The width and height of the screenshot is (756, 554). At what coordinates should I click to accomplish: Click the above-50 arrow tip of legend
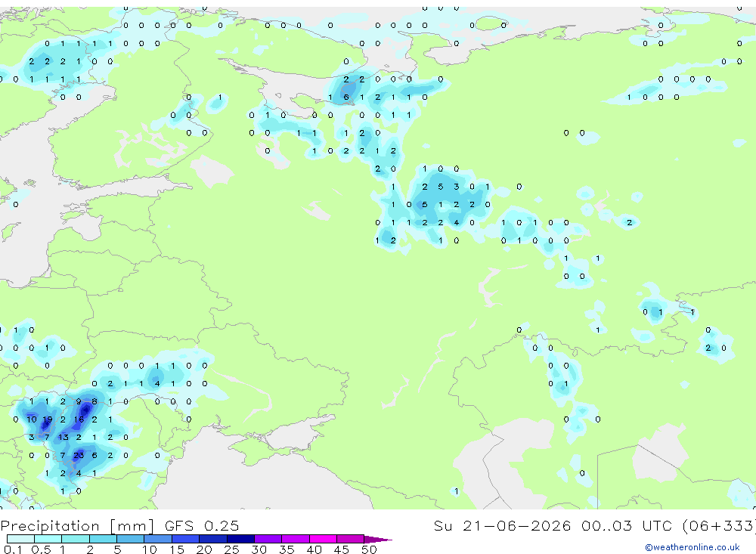[378, 540]
